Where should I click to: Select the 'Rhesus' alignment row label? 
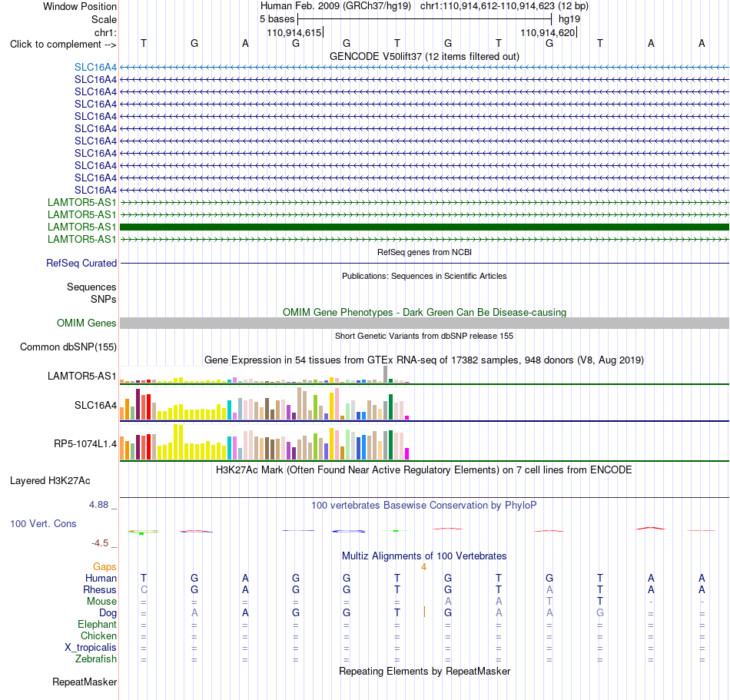click(x=100, y=589)
